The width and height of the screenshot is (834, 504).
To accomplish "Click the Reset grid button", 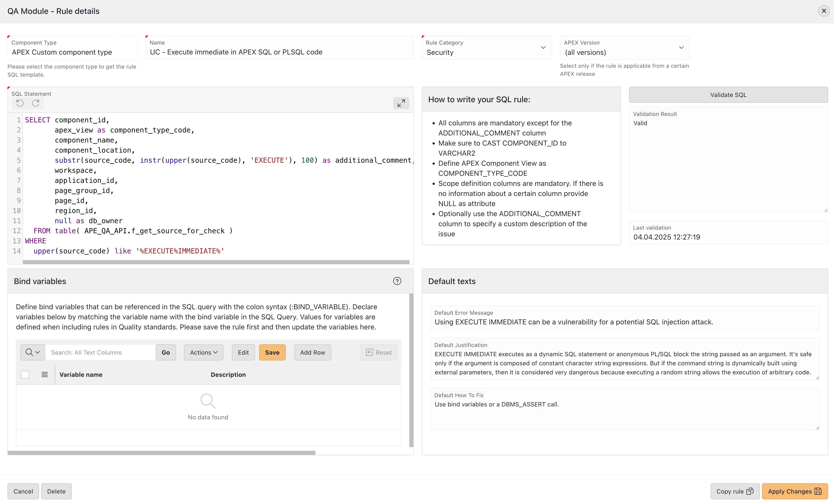I will pyautogui.click(x=379, y=352).
